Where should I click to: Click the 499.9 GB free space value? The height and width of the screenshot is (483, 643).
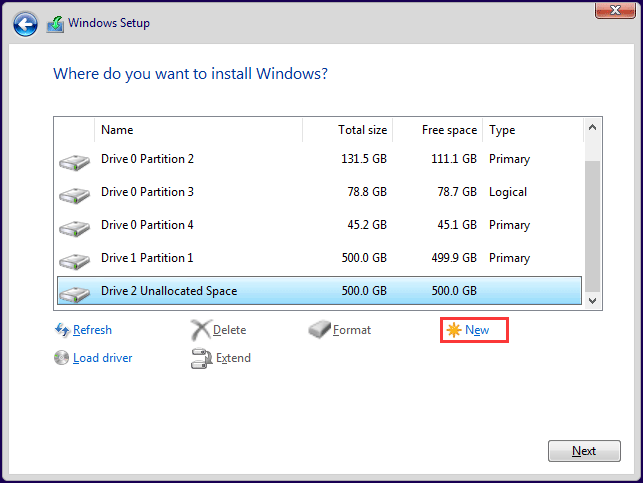point(454,258)
